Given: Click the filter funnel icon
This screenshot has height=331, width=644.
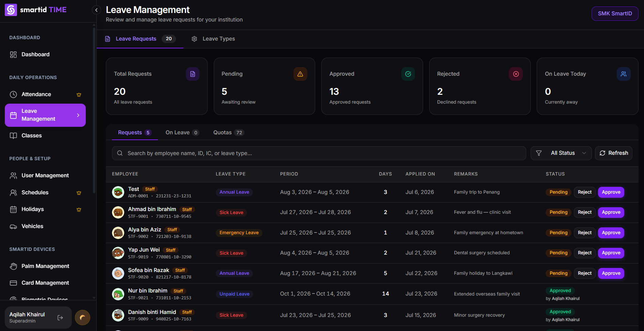Looking at the screenshot, I should click(x=539, y=153).
